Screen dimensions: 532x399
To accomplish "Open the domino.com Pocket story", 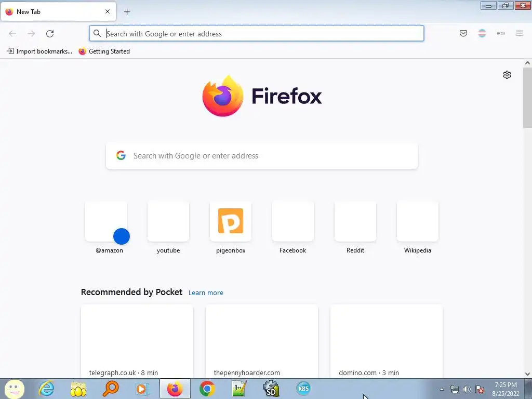I will click(386, 341).
